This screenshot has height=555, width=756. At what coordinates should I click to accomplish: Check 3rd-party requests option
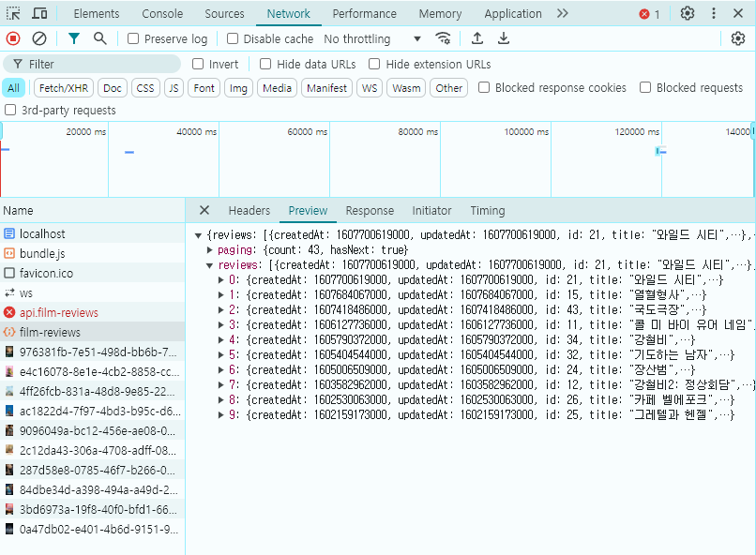(10, 110)
